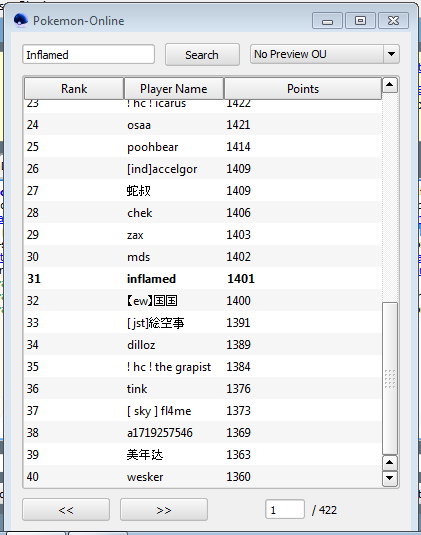The width and height of the screenshot is (421, 535).
Task: Close the Pokemon-Online window
Action: tap(393, 21)
